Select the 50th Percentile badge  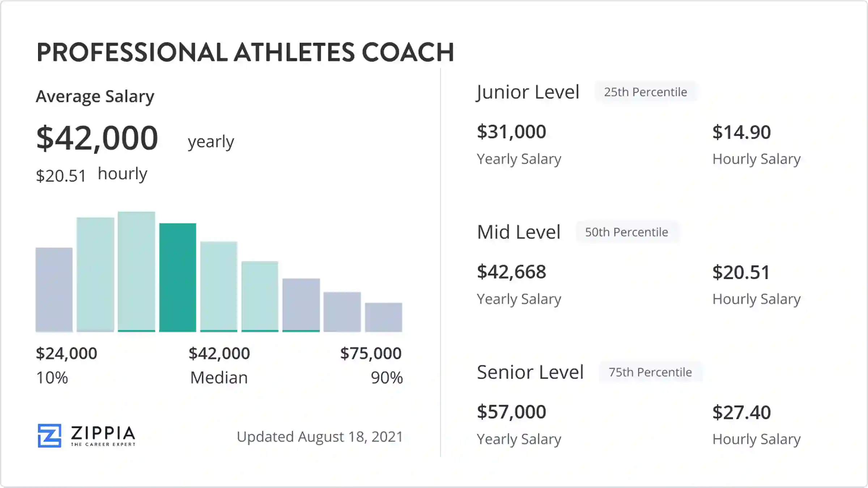tap(627, 232)
